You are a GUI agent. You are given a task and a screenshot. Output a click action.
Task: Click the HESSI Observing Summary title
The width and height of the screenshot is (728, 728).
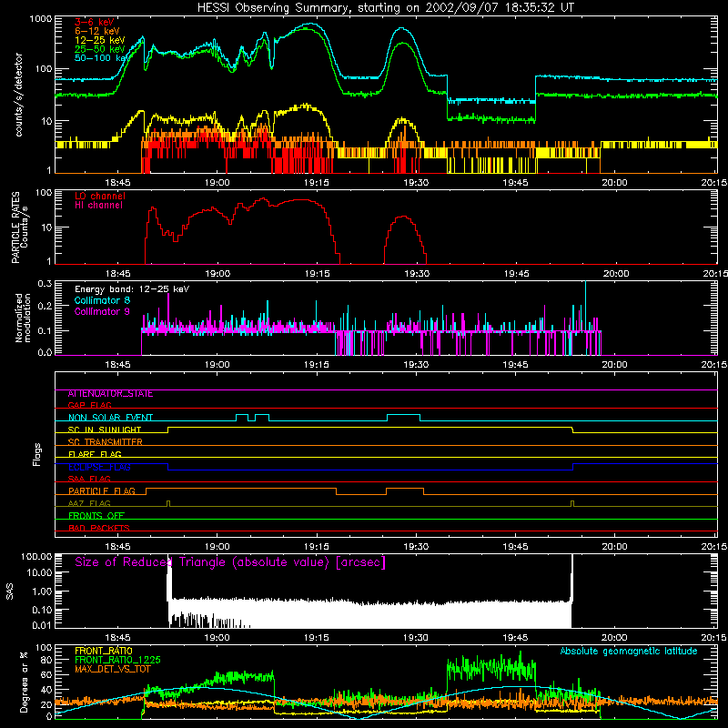coord(385,8)
